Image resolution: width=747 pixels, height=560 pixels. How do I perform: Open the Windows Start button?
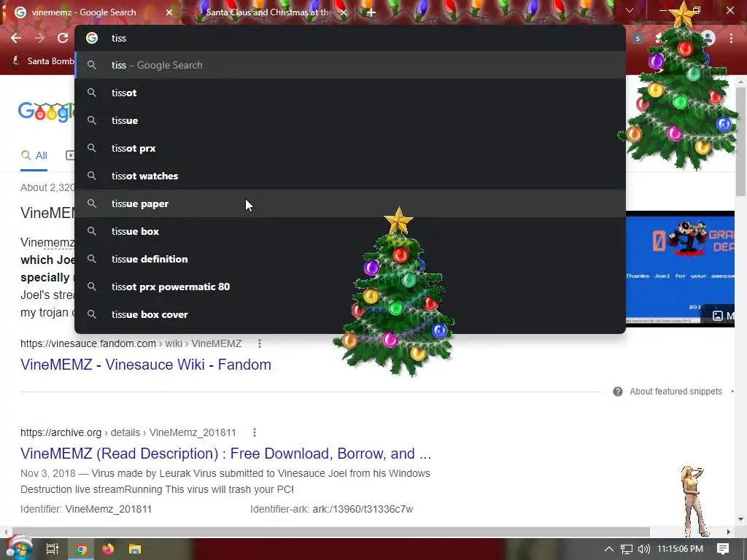tap(19, 548)
